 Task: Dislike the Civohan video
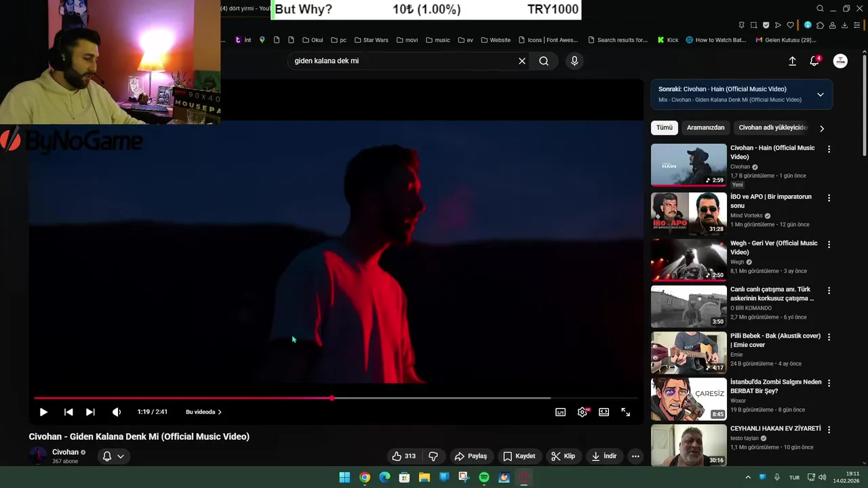coord(433,456)
